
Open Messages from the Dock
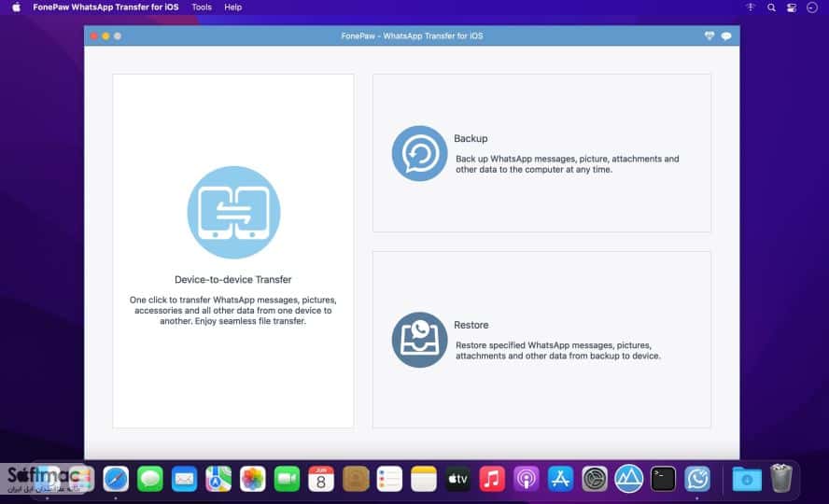point(150,479)
